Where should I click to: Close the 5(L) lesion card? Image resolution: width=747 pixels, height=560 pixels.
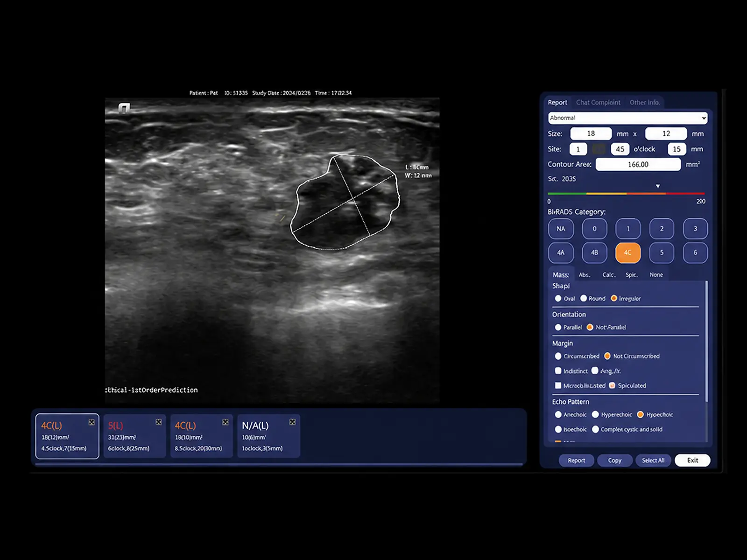[159, 422]
